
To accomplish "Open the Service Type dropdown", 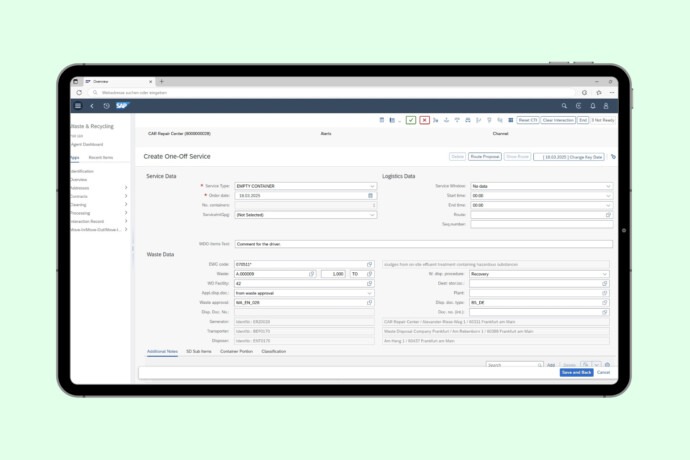I will [372, 186].
